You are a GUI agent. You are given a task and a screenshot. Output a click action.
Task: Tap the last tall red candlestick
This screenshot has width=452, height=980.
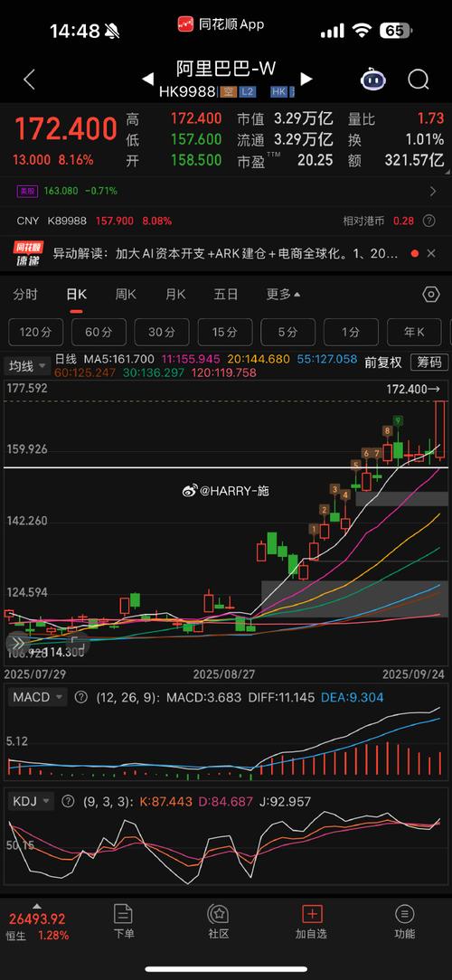pyautogui.click(x=439, y=431)
